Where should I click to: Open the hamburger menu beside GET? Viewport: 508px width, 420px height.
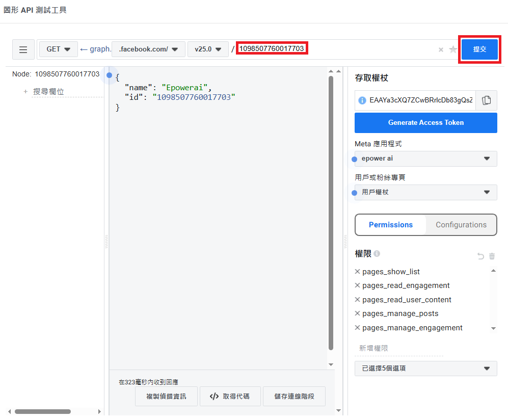(23, 49)
